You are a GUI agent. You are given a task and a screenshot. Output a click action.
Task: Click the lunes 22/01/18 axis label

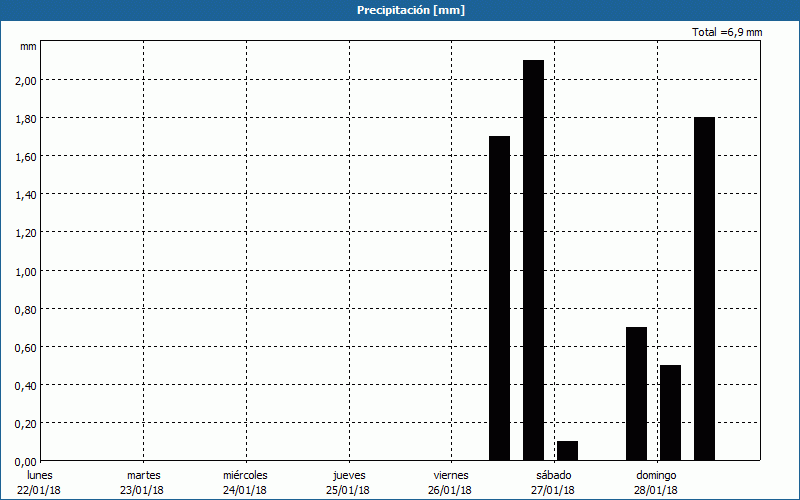39,482
